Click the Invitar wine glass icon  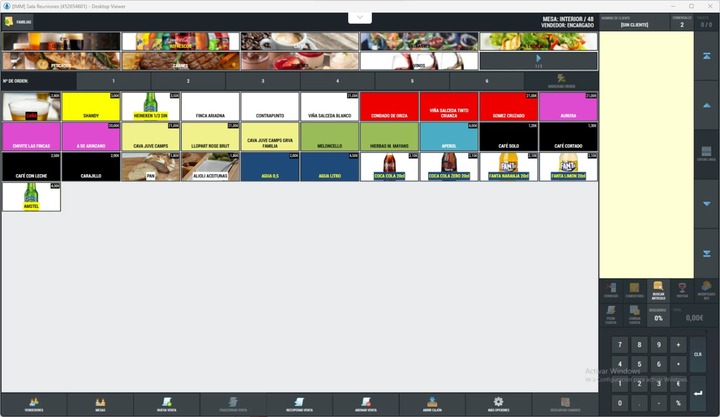pos(682,291)
